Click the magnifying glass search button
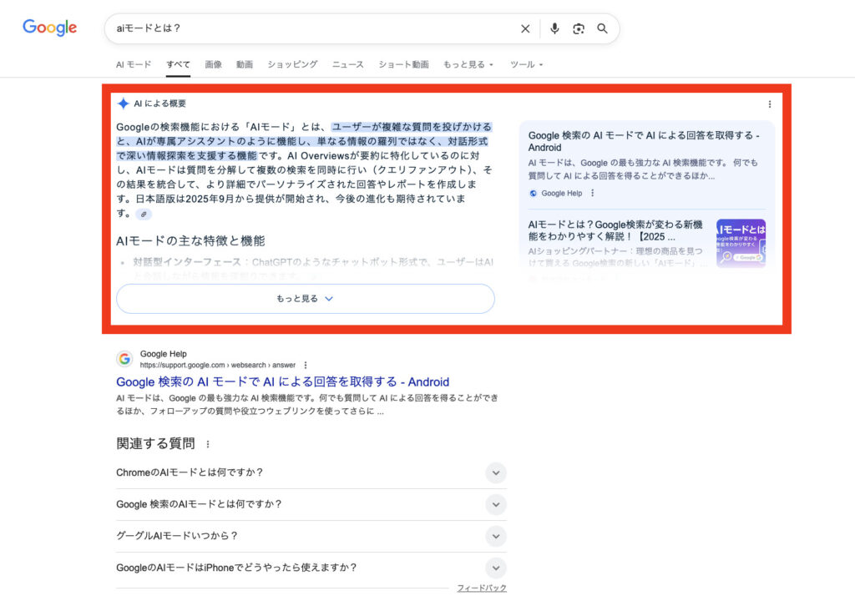 602,28
